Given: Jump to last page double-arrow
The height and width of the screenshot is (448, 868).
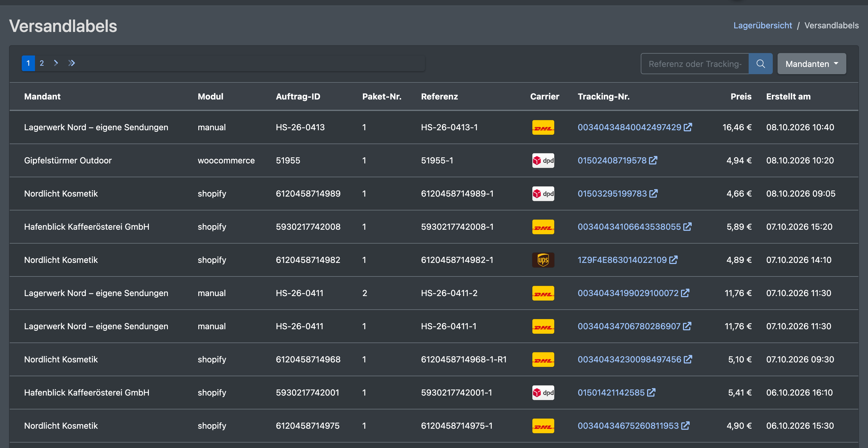Looking at the screenshot, I should coord(71,63).
